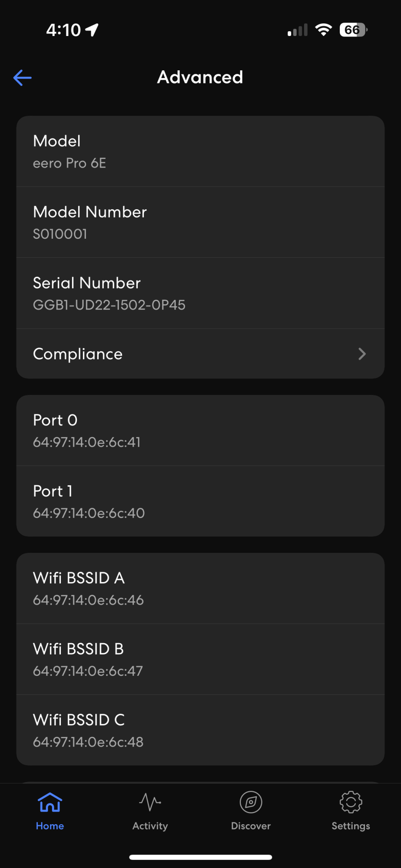This screenshot has height=868, width=401.
Task: Tap the cellular signal bars
Action: [298, 30]
